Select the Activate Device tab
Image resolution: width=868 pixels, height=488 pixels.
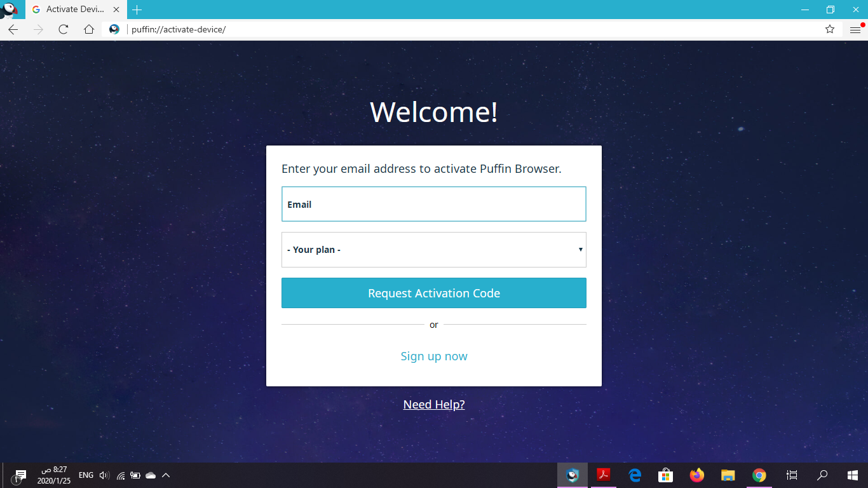tap(75, 10)
